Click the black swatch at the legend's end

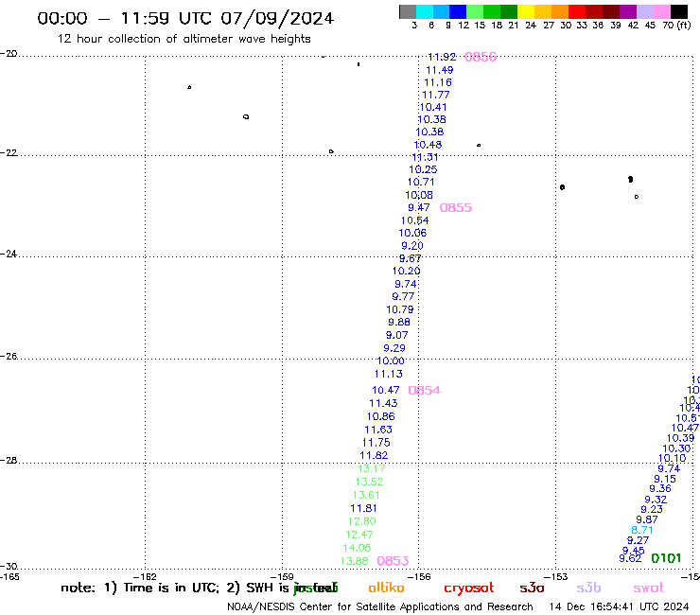coord(679,11)
